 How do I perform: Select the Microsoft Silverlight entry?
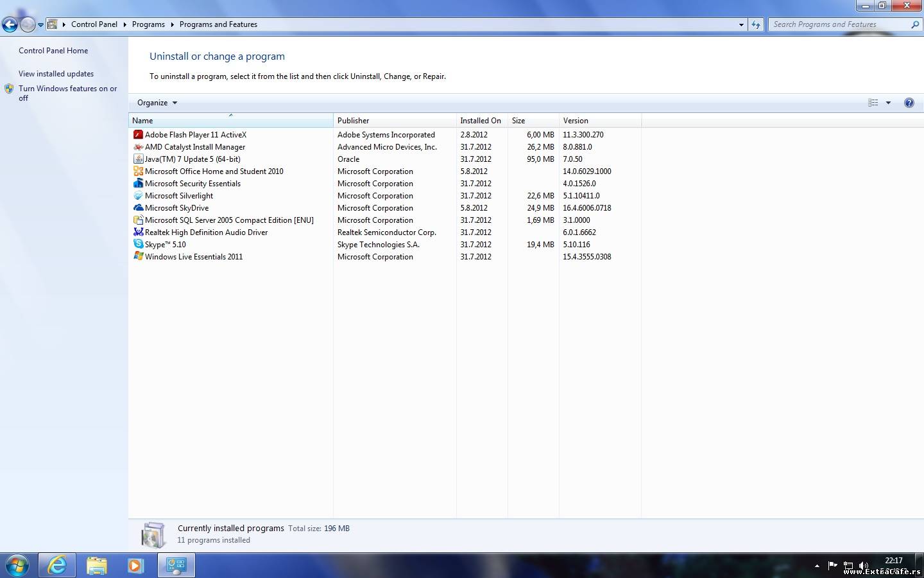click(x=385, y=196)
